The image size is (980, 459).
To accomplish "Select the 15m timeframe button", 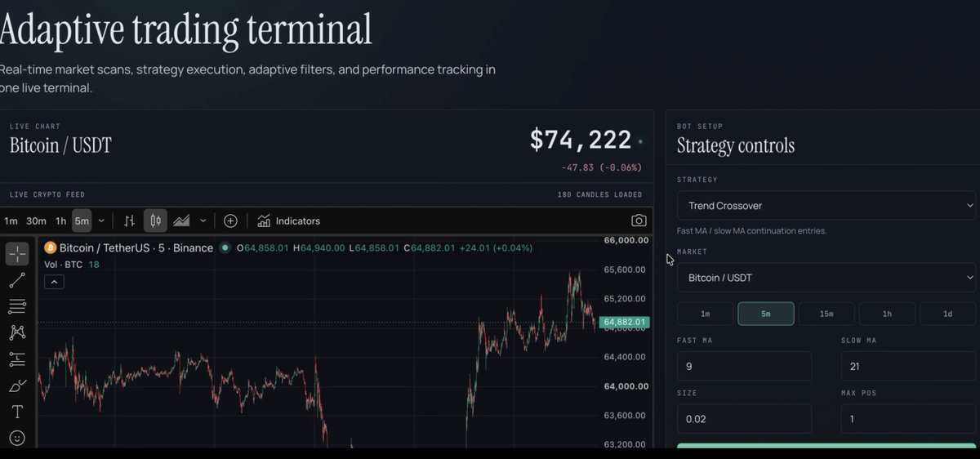I will click(x=826, y=314).
